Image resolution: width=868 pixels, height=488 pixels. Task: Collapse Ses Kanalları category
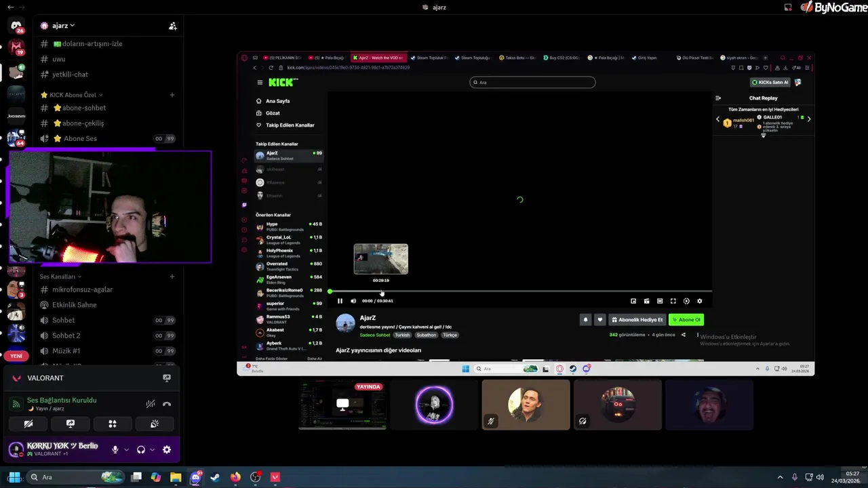click(60, 277)
